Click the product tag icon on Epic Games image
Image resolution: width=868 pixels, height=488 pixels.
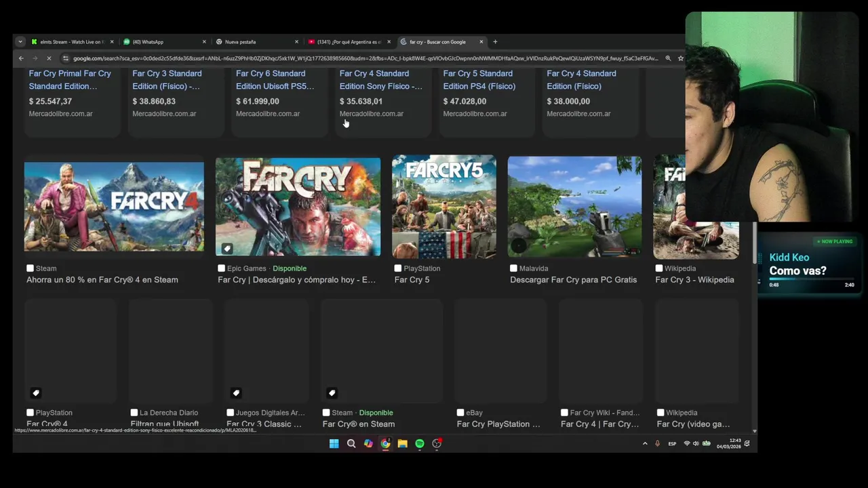click(227, 249)
